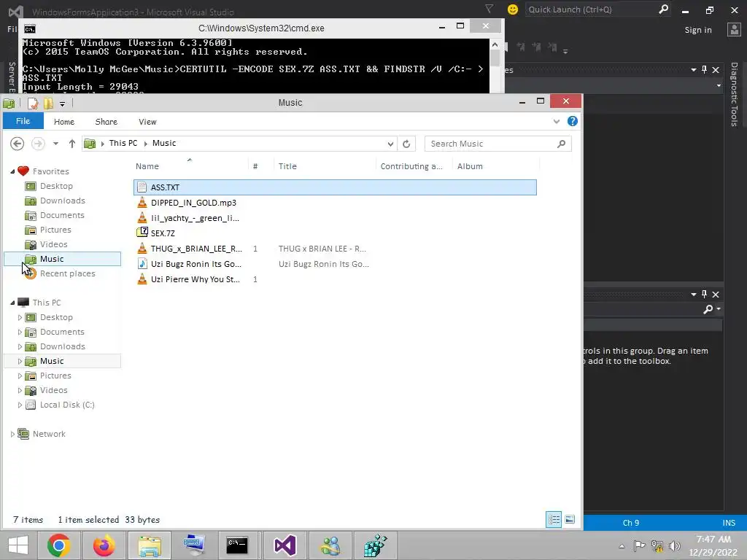Switch to details view layout

click(554, 519)
